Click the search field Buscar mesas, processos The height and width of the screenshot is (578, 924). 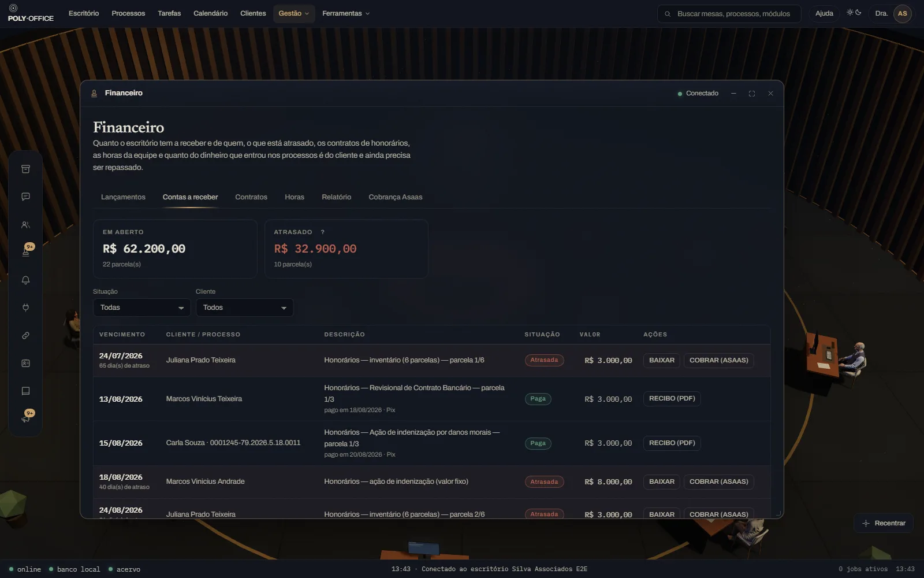pyautogui.click(x=729, y=14)
